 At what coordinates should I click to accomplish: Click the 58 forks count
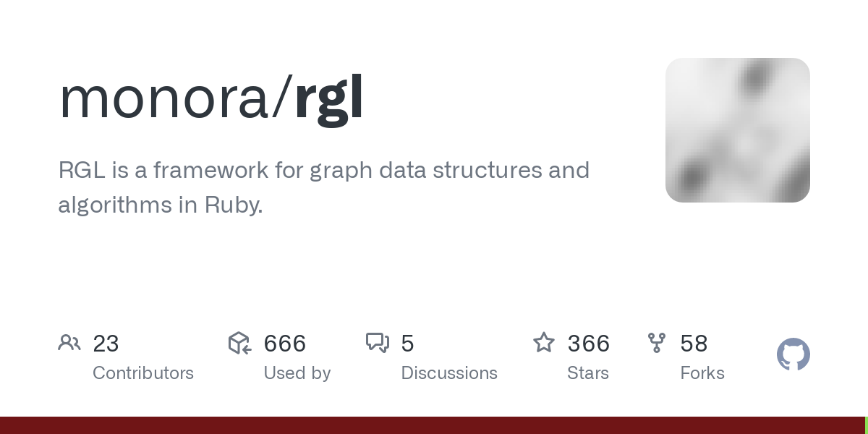point(694,344)
